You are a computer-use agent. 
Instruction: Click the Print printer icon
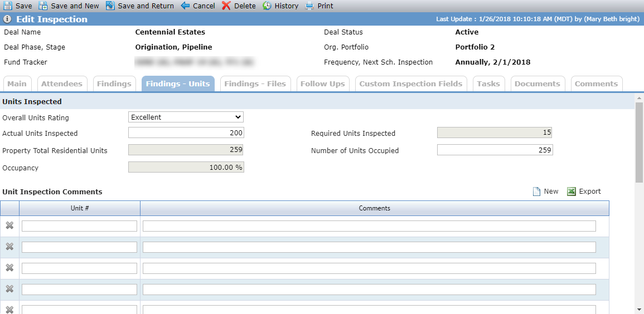[x=309, y=6]
